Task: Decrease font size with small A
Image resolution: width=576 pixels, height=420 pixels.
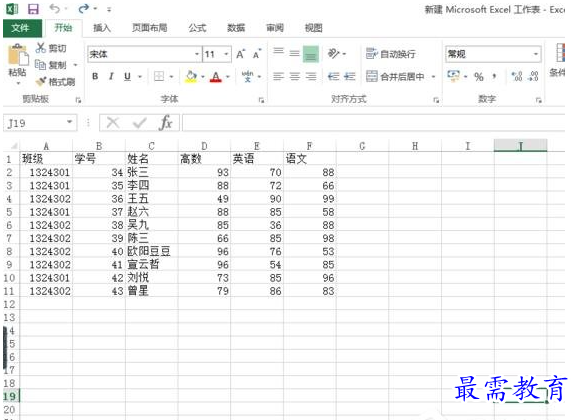Action: (x=257, y=54)
